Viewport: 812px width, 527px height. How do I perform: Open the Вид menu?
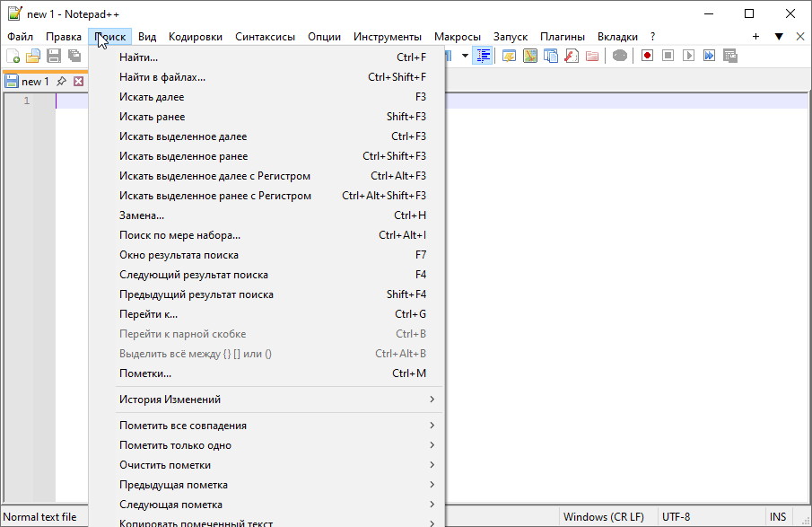147,37
